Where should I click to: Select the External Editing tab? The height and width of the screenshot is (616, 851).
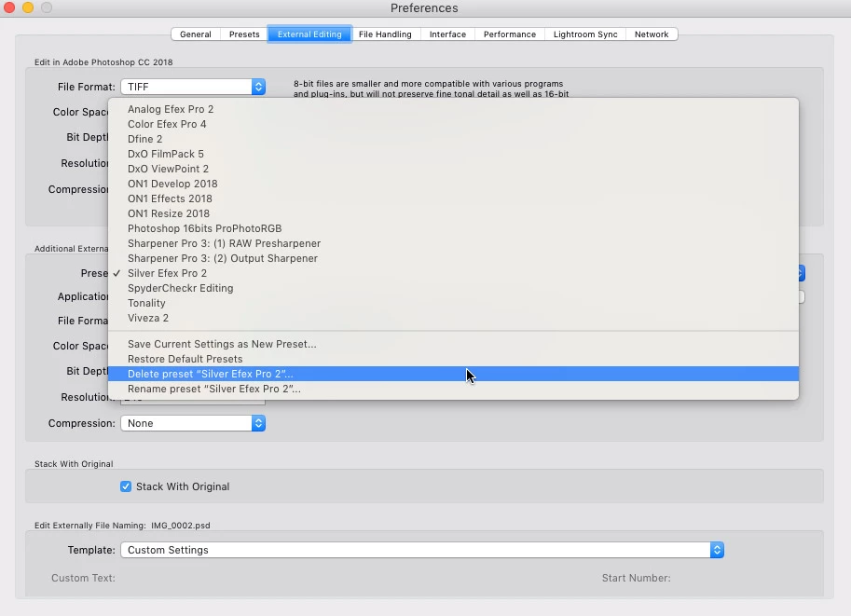pyautogui.click(x=309, y=34)
